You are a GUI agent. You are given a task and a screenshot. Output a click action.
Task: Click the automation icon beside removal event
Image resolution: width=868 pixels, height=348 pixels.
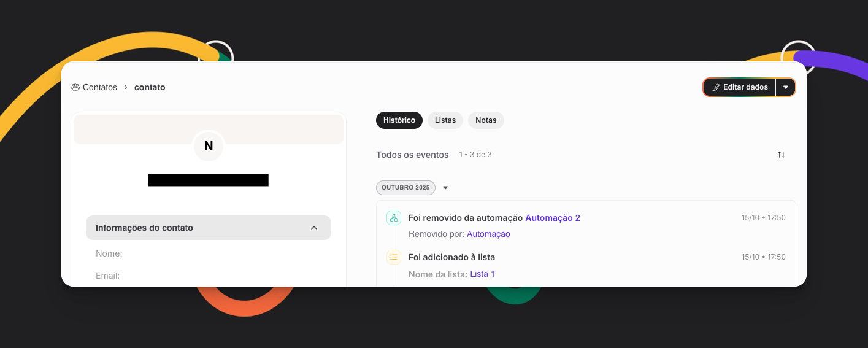coord(393,218)
